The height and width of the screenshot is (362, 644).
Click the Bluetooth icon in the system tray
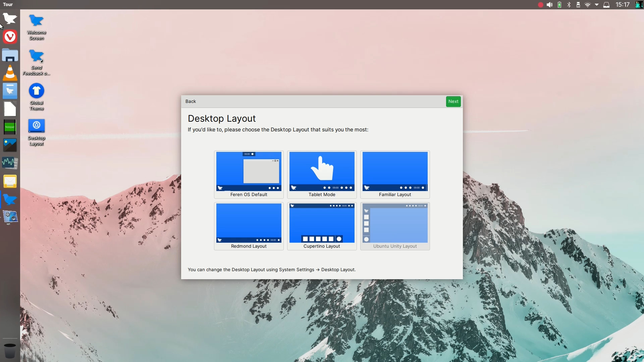569,4
